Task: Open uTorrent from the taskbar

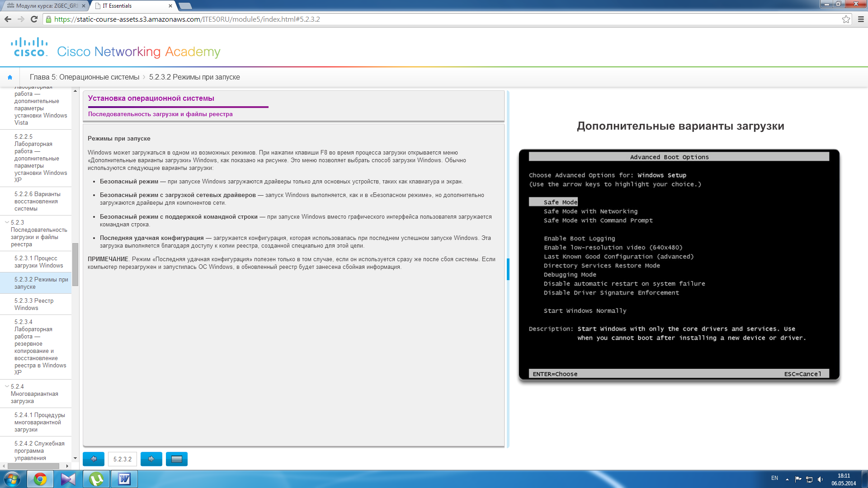Action: pyautogui.click(x=96, y=479)
